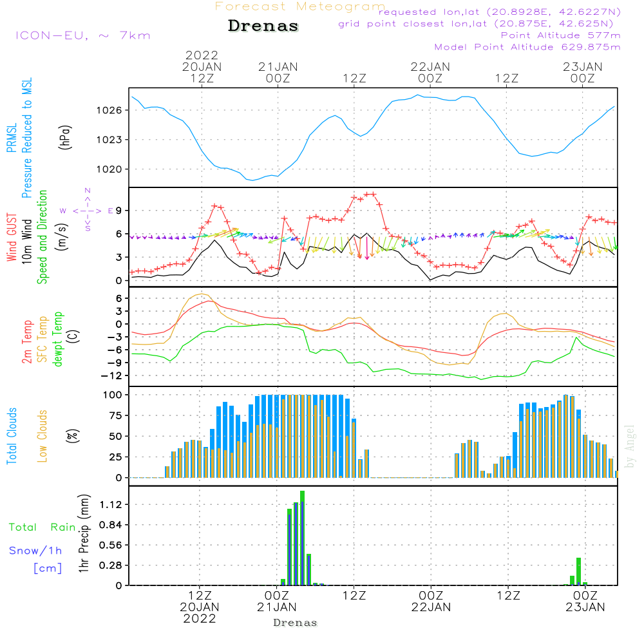Click the top '2022 20JAN 12Z' label
Screen dimensions: 644x644
[x=202, y=66]
